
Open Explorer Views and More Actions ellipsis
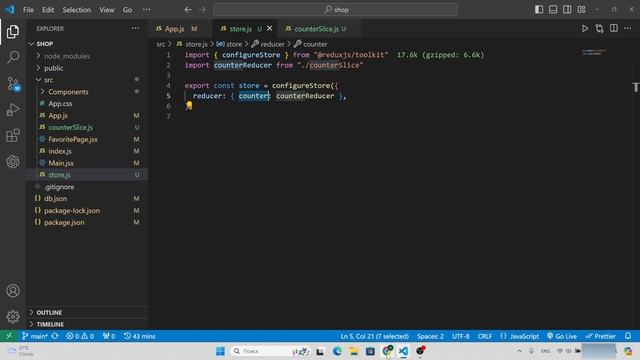136,28
